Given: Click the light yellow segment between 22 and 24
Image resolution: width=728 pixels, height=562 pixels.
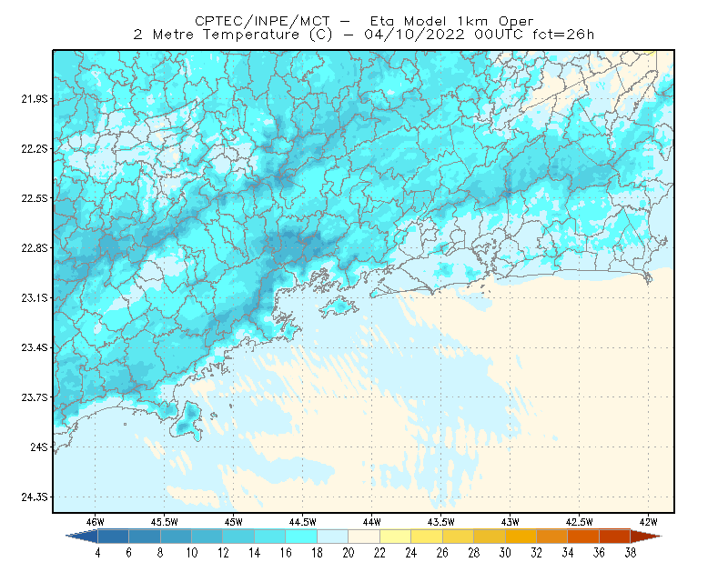Looking at the screenshot, I should pyautogui.click(x=396, y=537).
